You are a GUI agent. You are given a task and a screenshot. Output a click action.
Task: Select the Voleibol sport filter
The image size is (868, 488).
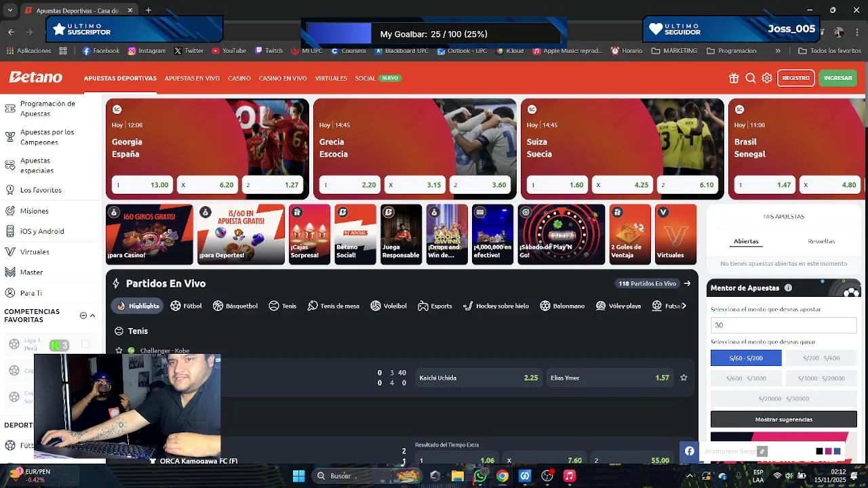click(389, 306)
